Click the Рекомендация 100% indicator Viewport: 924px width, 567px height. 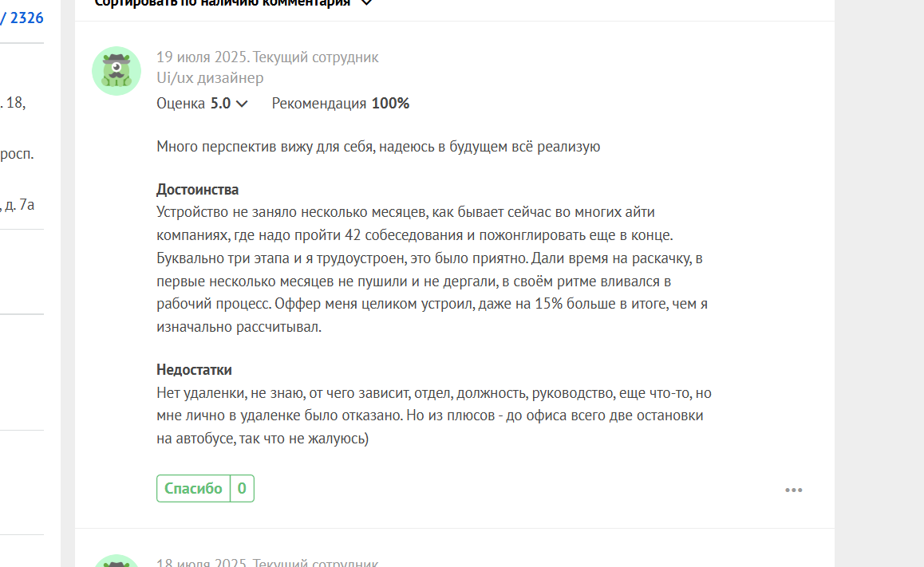point(341,104)
